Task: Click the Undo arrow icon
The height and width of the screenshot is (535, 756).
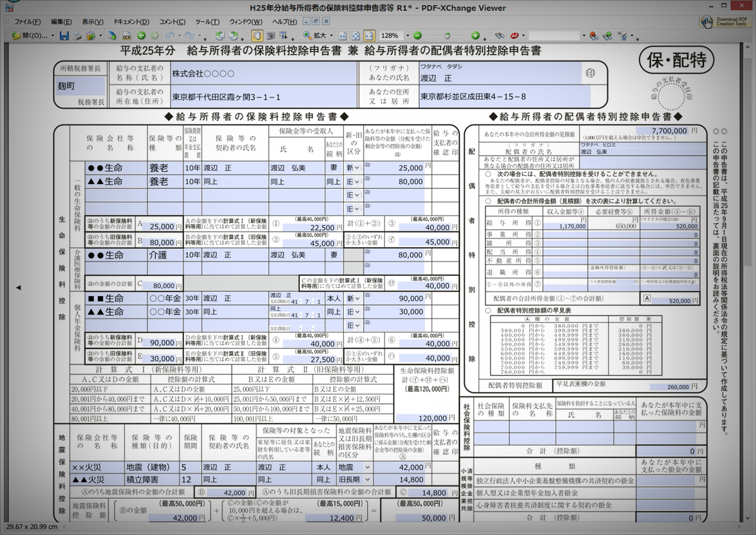Action: coord(170,35)
